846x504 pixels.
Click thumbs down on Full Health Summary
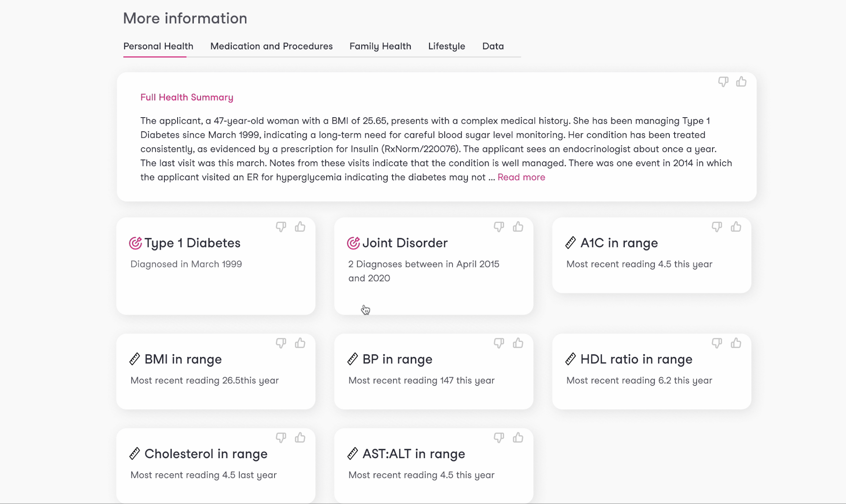[723, 82]
